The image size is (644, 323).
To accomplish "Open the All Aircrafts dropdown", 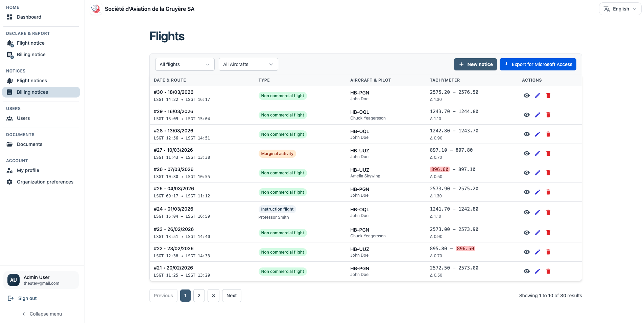I will [248, 64].
